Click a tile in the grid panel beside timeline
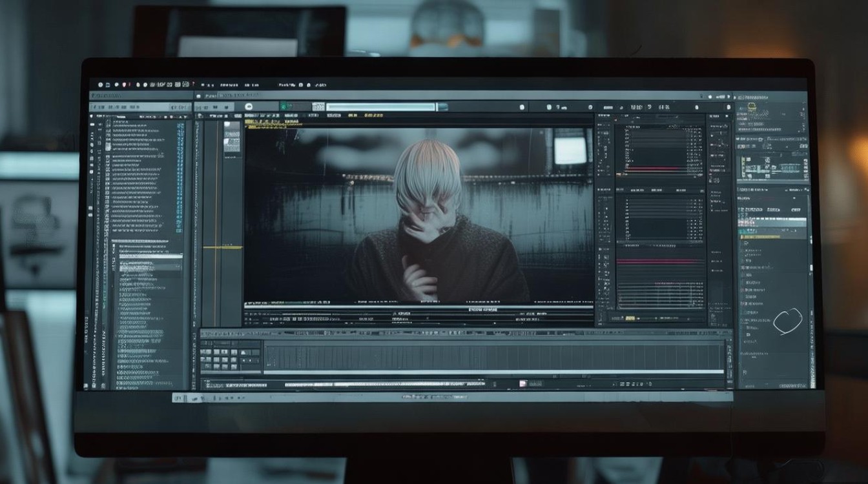Image resolution: width=868 pixels, height=484 pixels. pos(216,352)
